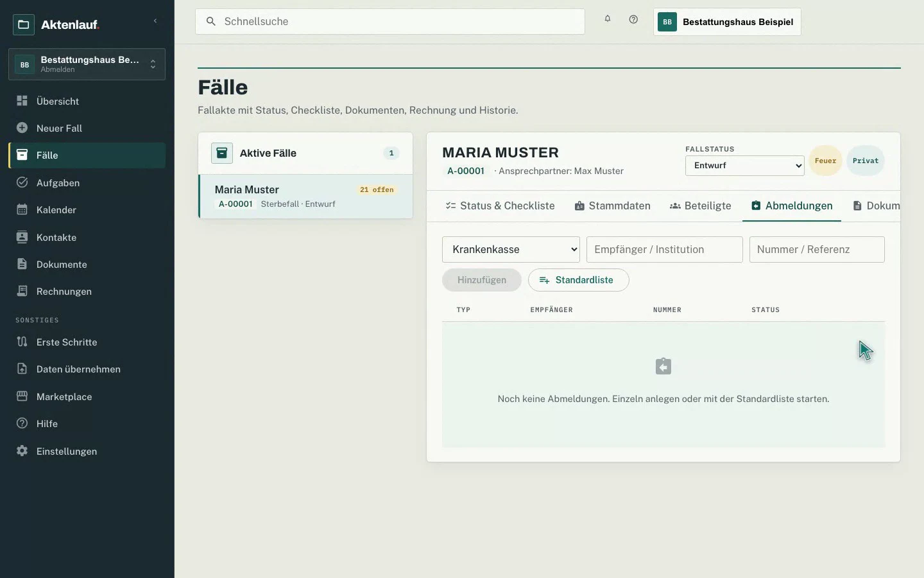Click the Neuer Fall plus icon

pyautogui.click(x=22, y=128)
